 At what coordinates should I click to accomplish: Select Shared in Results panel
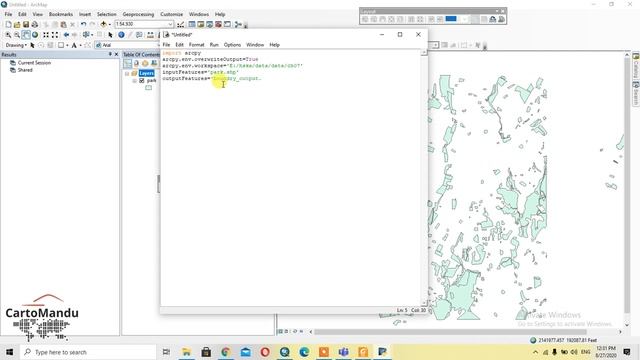pyautogui.click(x=25, y=70)
